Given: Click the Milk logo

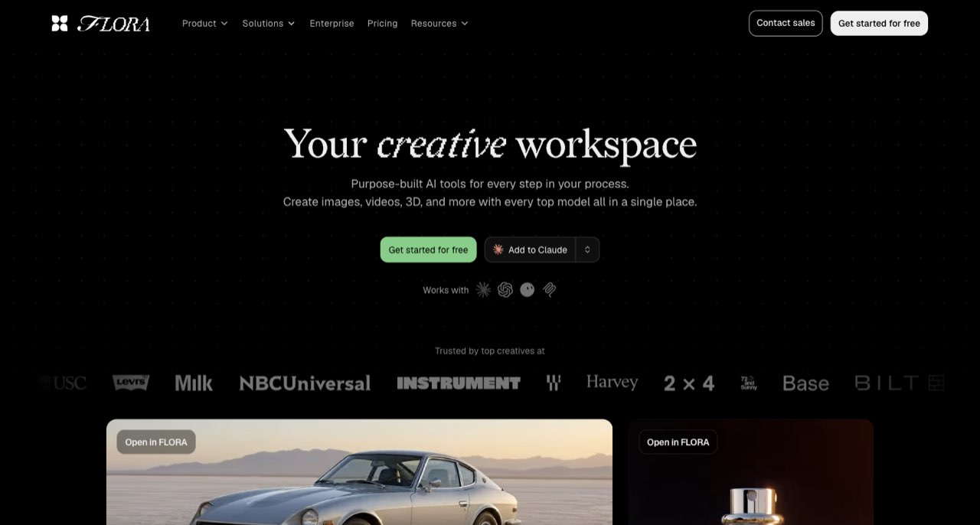Looking at the screenshot, I should [x=194, y=383].
